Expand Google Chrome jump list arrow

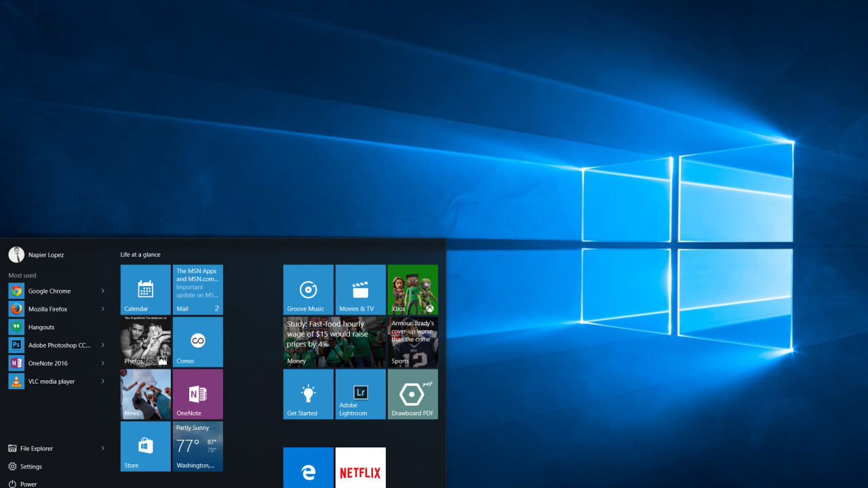coord(103,291)
